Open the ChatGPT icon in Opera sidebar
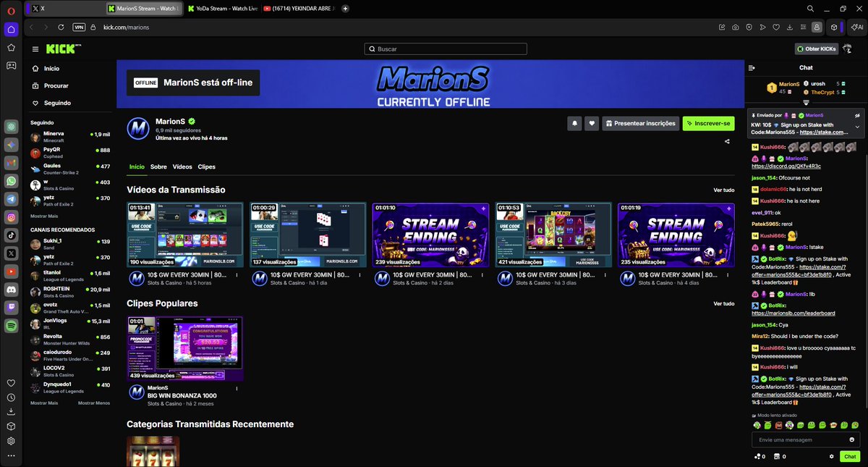This screenshot has width=868, height=467. pos(12,126)
